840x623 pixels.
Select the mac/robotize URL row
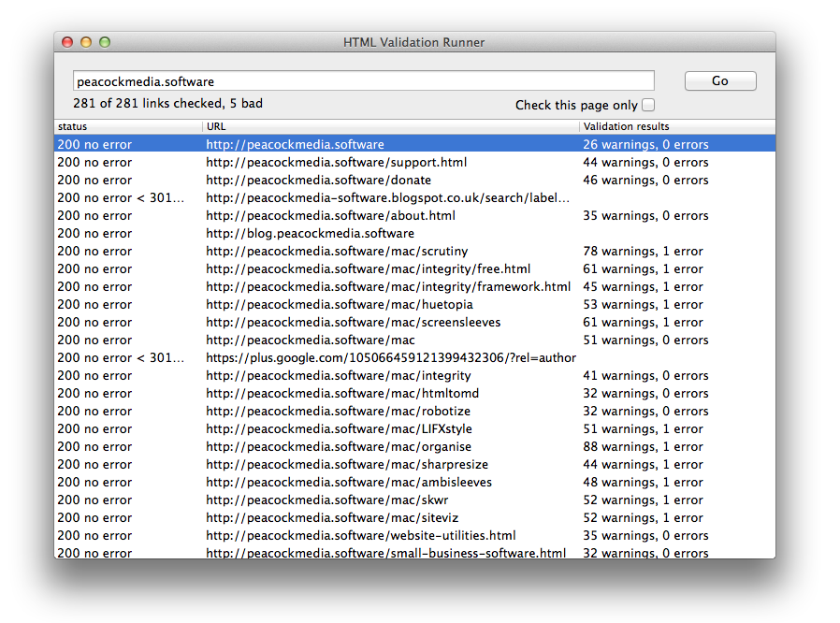[338, 411]
